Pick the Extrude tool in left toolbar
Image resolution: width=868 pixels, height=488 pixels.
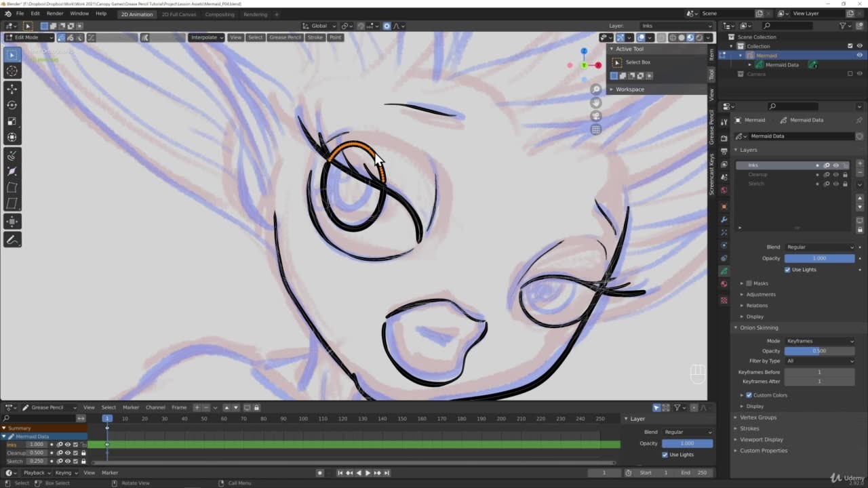pos(12,155)
